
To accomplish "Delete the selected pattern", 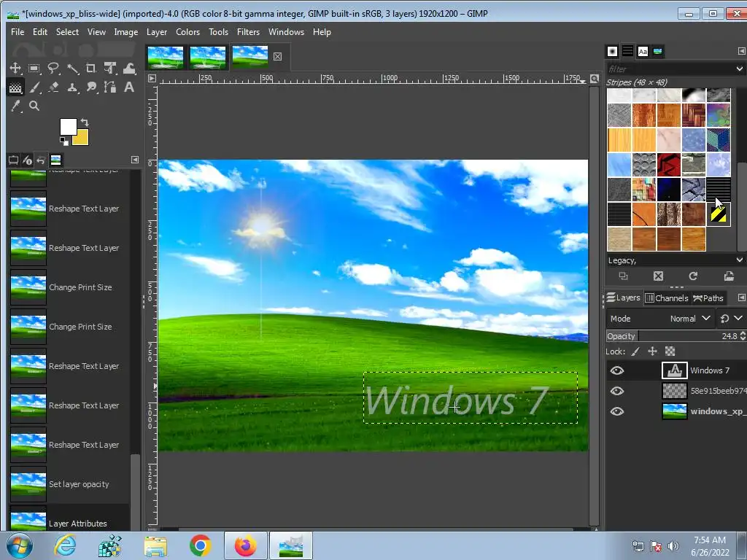I will click(659, 276).
